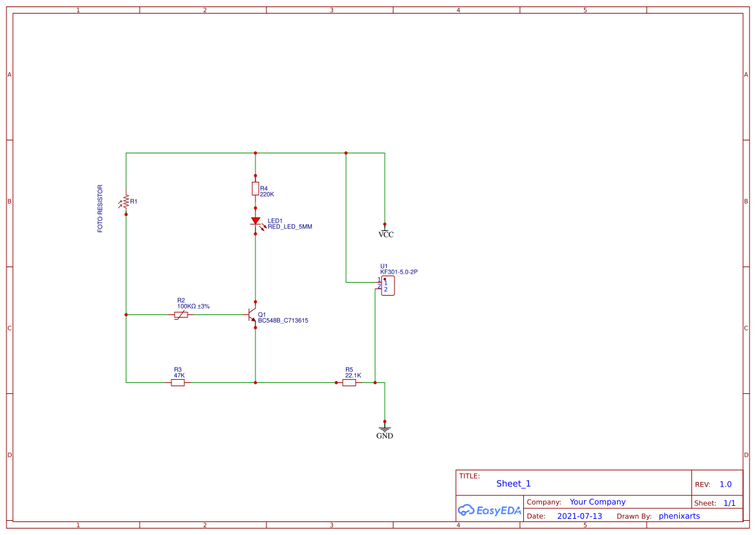This screenshot has width=756, height=535.
Task: Click the Sheet 1/1 field
Action: click(729, 502)
